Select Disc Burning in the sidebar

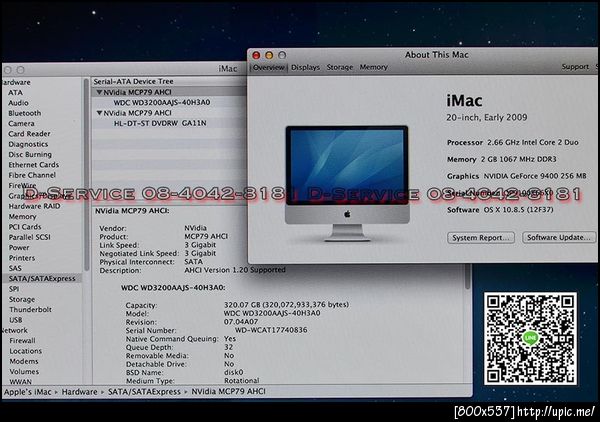coord(30,155)
